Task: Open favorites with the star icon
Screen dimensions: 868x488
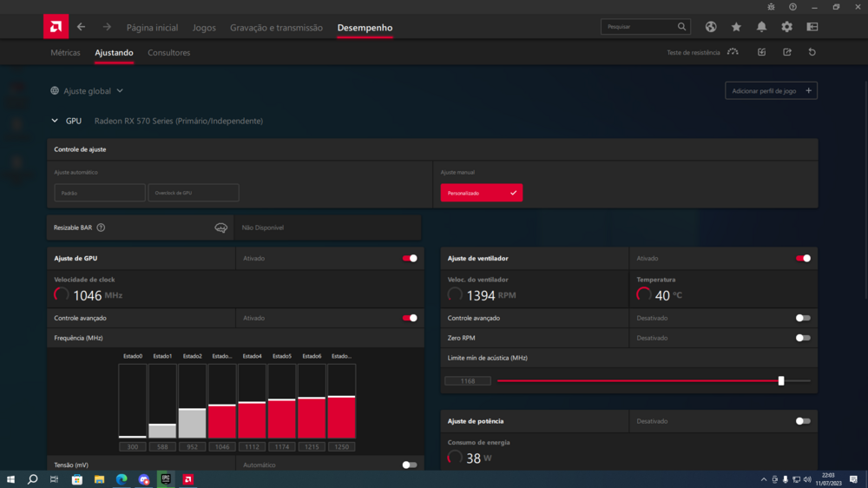Action: (736, 27)
